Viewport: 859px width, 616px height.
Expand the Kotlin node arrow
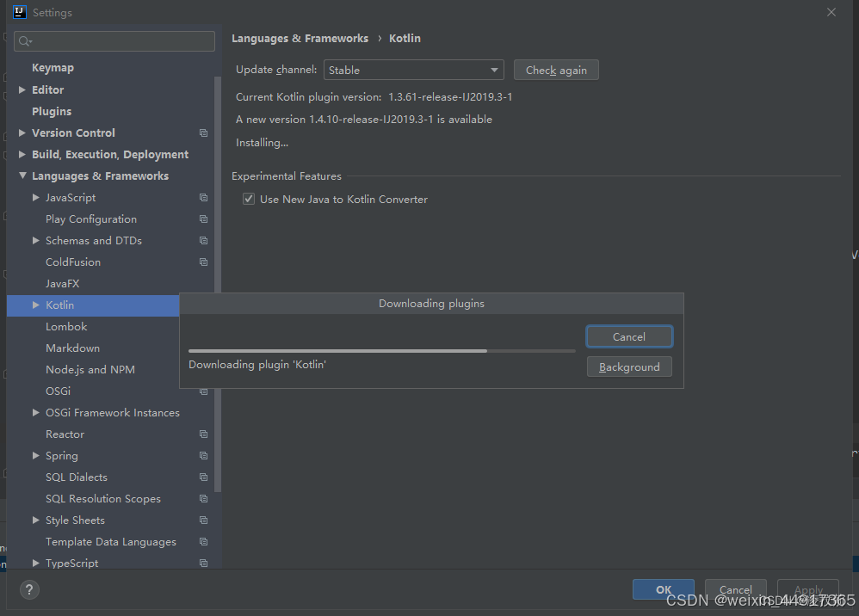35,305
